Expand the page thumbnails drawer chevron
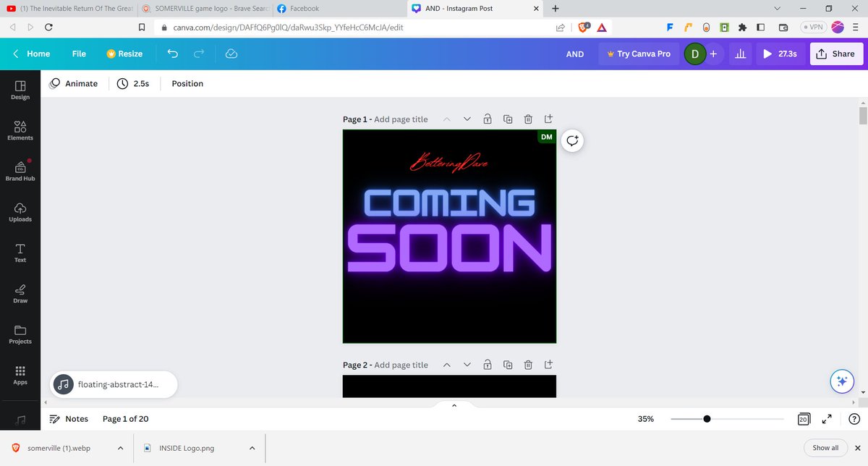Viewport: 868px width, 466px height. pyautogui.click(x=454, y=405)
